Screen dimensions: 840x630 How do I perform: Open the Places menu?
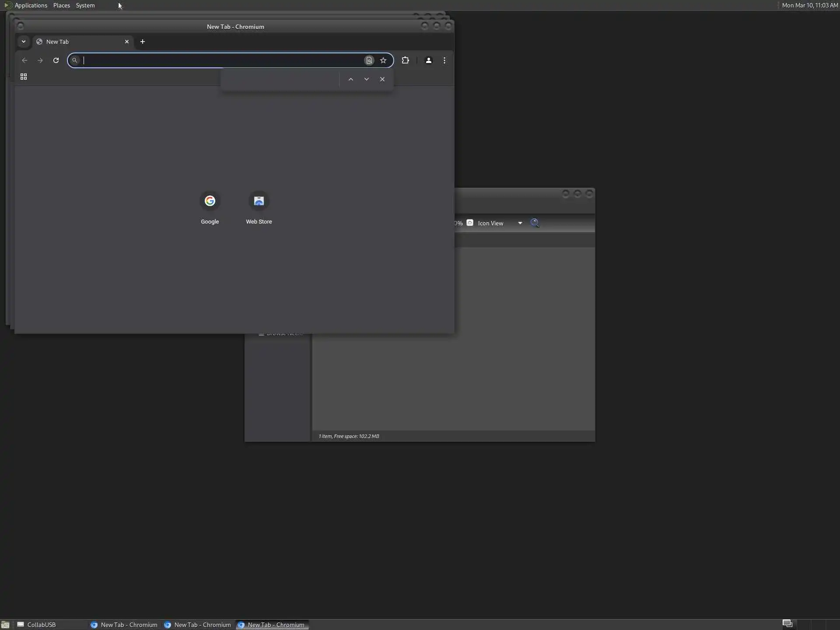tap(61, 5)
